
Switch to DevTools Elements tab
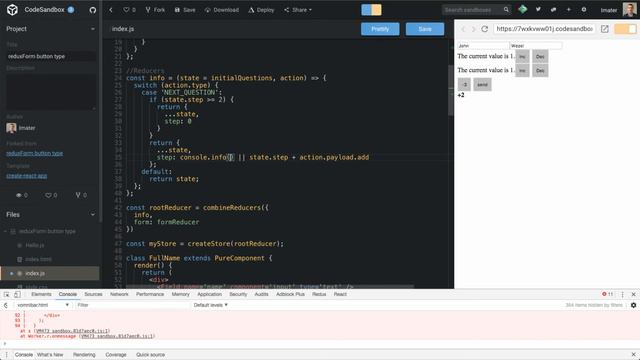(41, 294)
